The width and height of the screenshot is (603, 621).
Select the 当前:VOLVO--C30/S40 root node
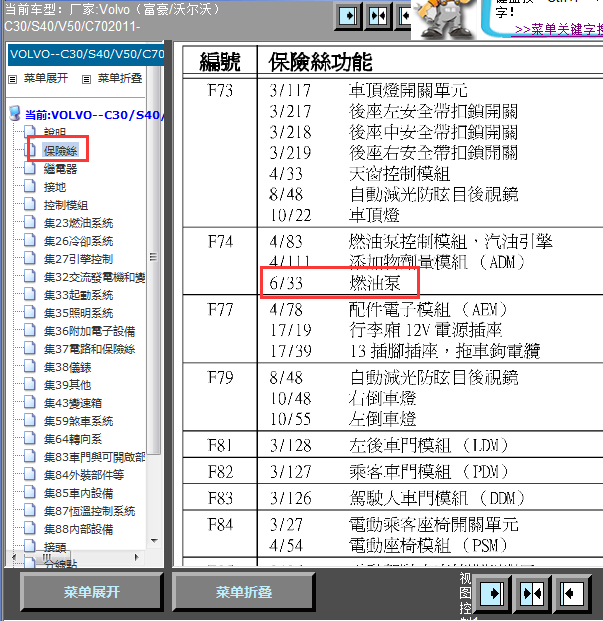(x=95, y=115)
